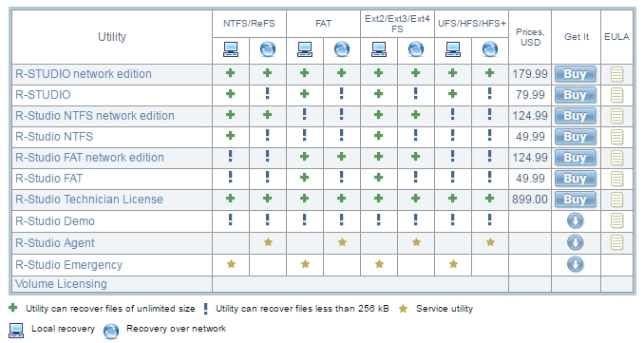Viewport: 644px width, 343px height.
Task: Download R-Studio Agent via the arrow icon
Action: click(575, 242)
